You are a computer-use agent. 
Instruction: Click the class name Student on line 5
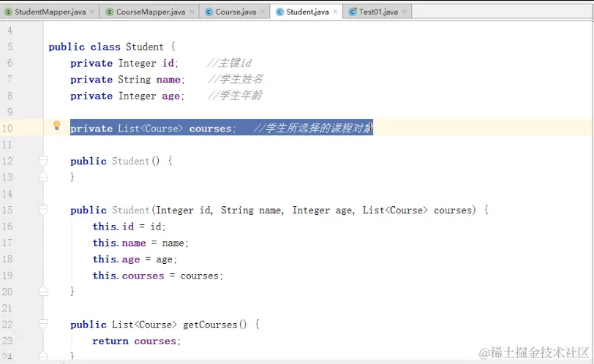145,47
